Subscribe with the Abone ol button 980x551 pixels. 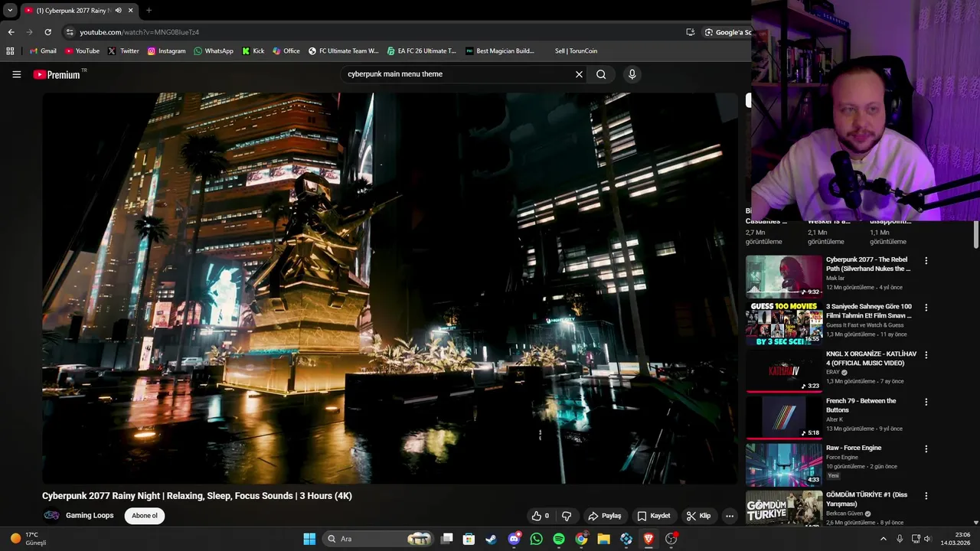145,516
